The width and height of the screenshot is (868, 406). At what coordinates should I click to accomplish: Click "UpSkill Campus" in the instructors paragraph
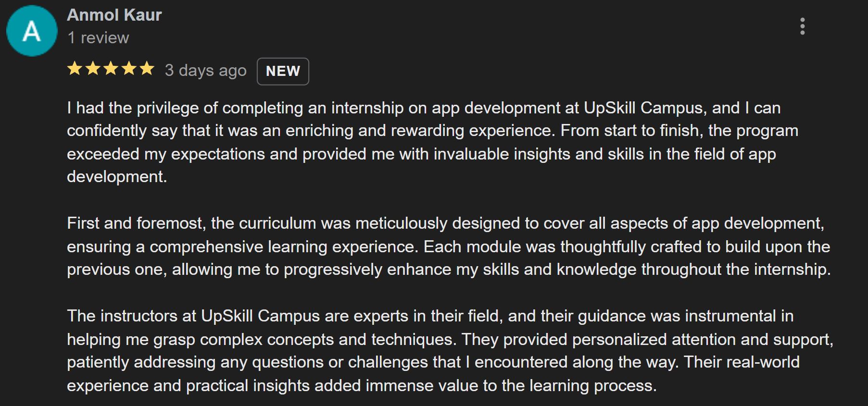point(260,316)
